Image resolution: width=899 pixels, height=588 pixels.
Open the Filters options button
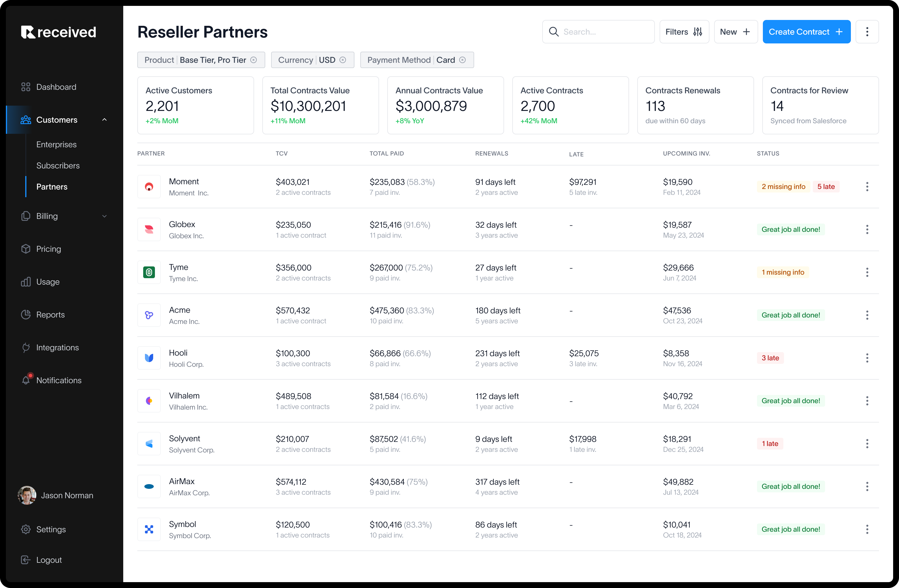pos(684,32)
